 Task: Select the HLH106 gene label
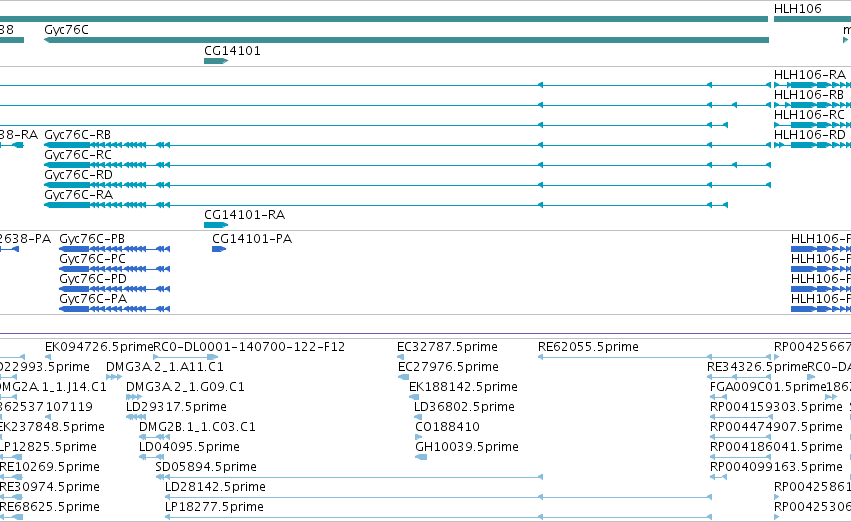(x=797, y=9)
